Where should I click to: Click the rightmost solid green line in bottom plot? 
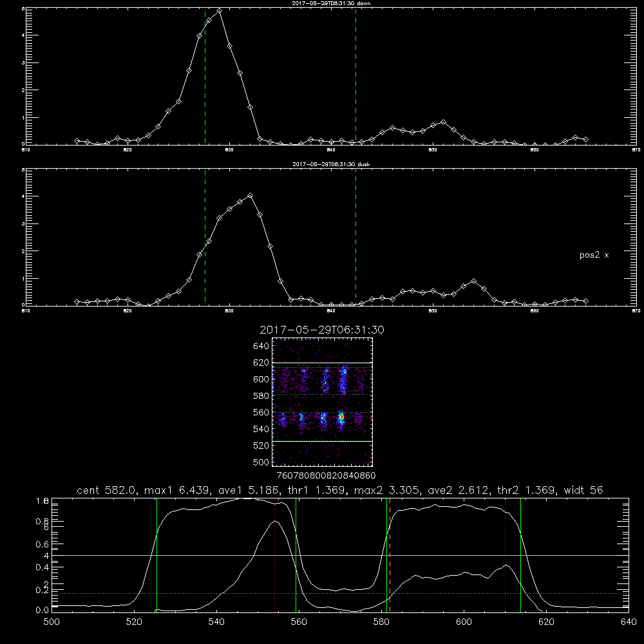tap(520, 555)
